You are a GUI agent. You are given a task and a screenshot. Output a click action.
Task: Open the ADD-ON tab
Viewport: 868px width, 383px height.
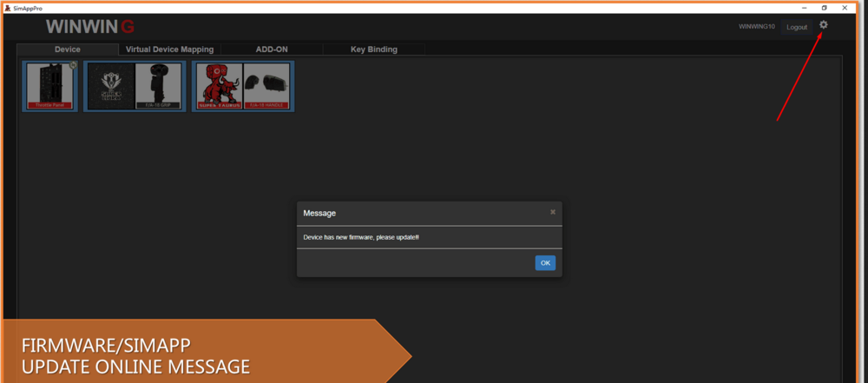click(272, 50)
